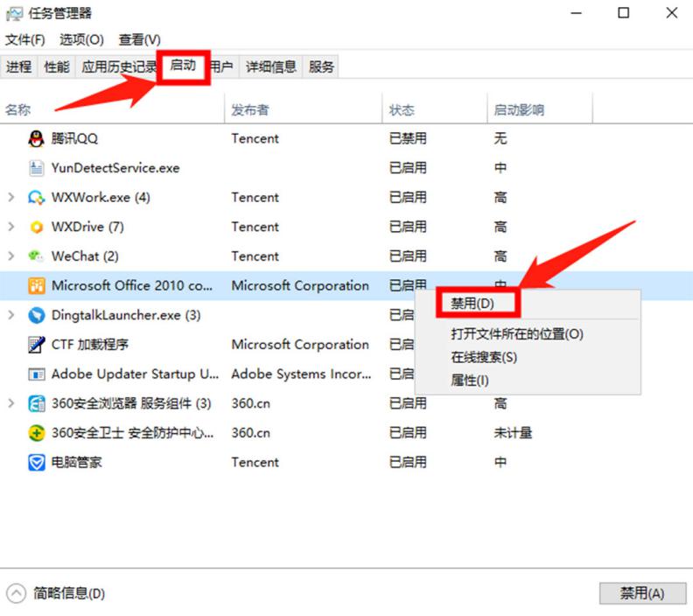Image resolution: width=693 pixels, height=616 pixels.
Task: Click the Microsoft Office 2010 icon
Action: click(36, 285)
